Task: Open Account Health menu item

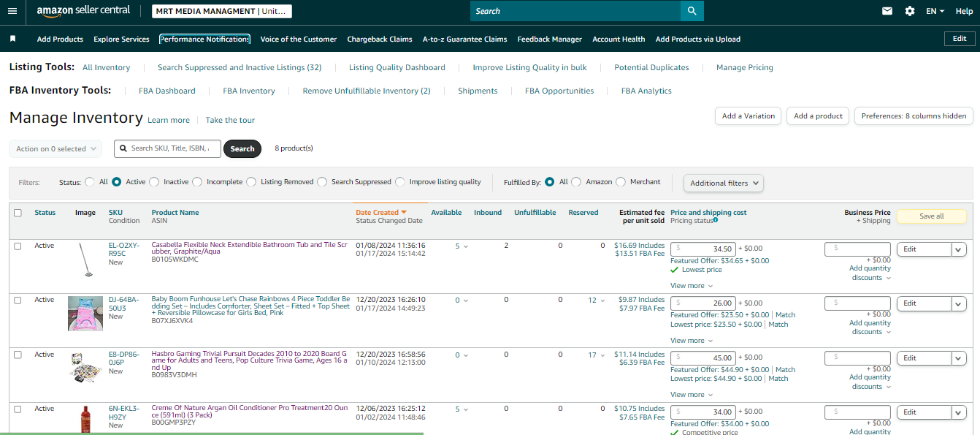Action: [619, 39]
